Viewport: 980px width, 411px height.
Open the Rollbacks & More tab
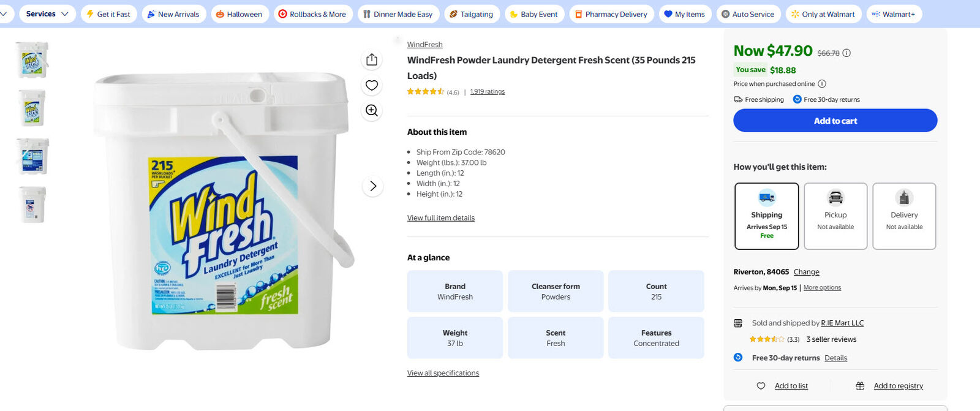(x=312, y=14)
